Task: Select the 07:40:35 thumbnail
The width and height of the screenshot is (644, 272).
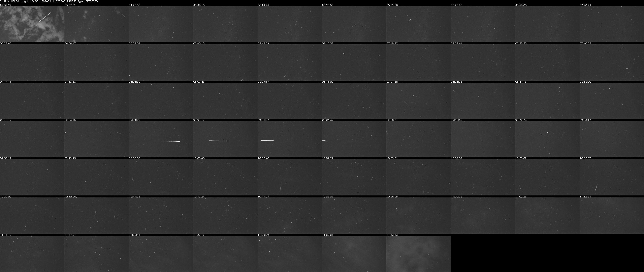Action: coord(612,62)
